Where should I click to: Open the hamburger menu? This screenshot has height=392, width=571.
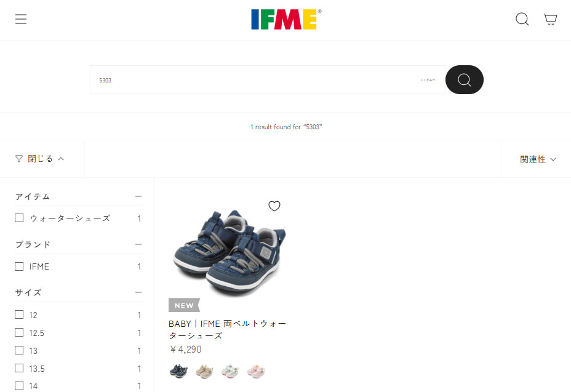(x=21, y=19)
